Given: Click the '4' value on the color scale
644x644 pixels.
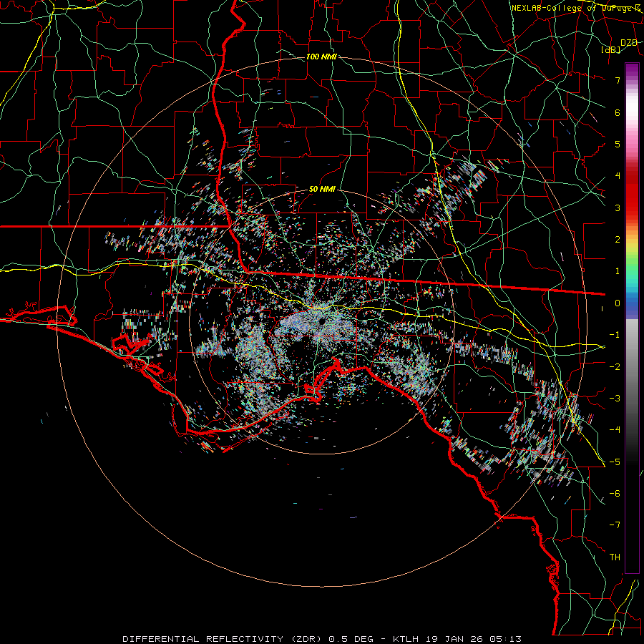Looking at the screenshot, I should (618, 176).
